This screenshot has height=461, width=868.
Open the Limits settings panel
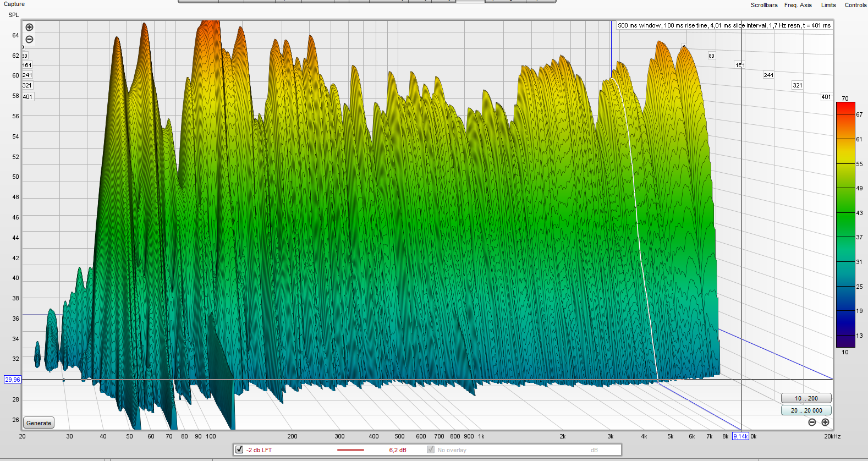coord(828,5)
